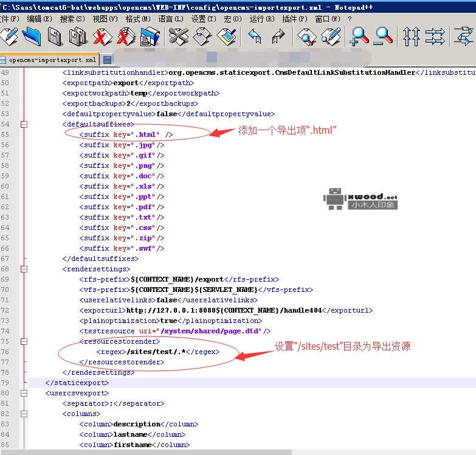Open the 视图(V) menu
The width and height of the screenshot is (476, 455).
[105, 19]
